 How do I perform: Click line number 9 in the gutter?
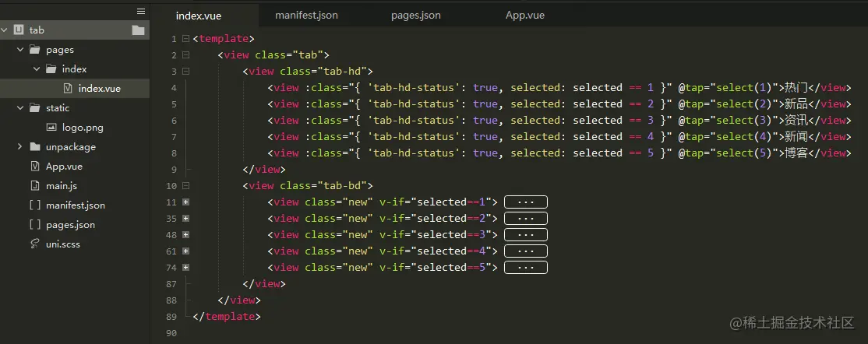tap(174, 169)
